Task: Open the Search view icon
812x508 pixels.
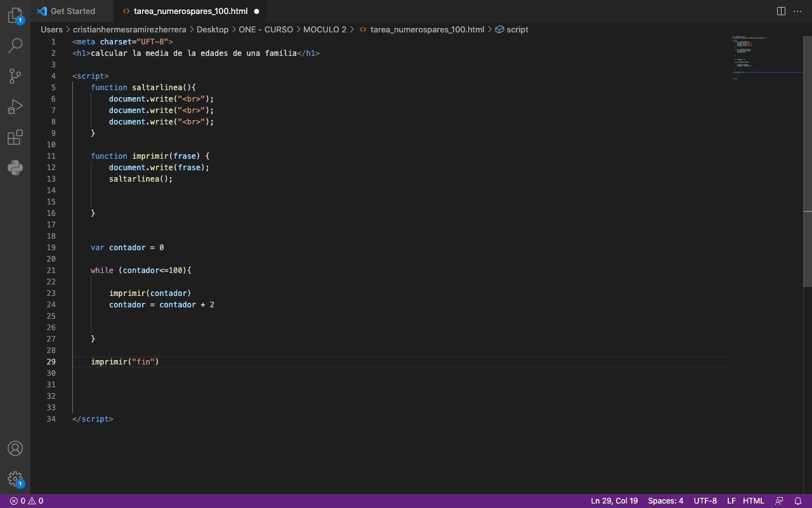Action: tap(15, 45)
